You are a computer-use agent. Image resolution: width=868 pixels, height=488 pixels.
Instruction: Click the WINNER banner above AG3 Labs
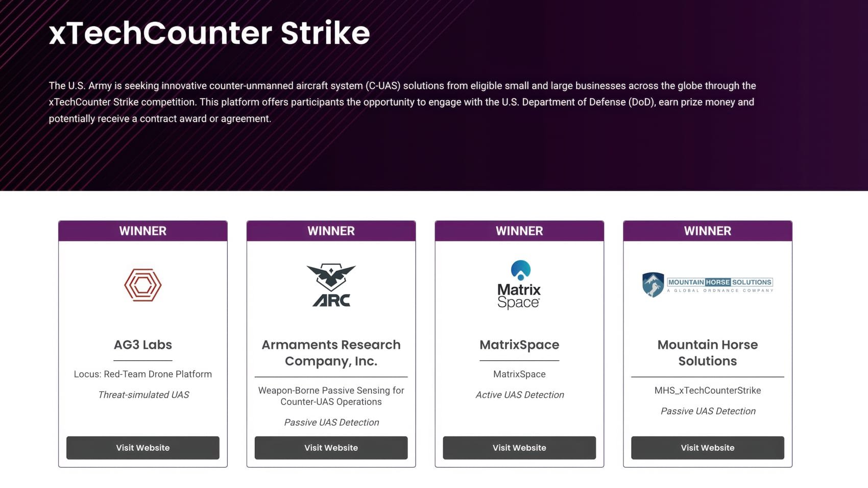coord(142,231)
